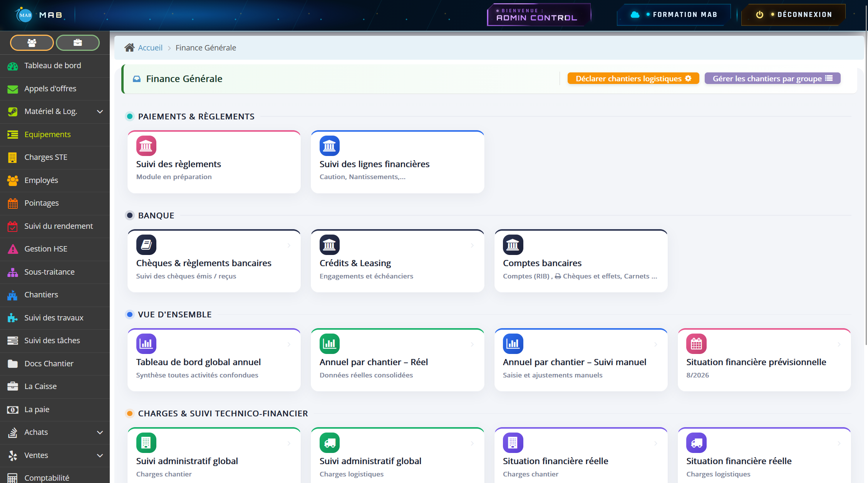Click the pink calendar icon of Situation financière prévisionnelle
The width and height of the screenshot is (868, 483).
coord(696,344)
